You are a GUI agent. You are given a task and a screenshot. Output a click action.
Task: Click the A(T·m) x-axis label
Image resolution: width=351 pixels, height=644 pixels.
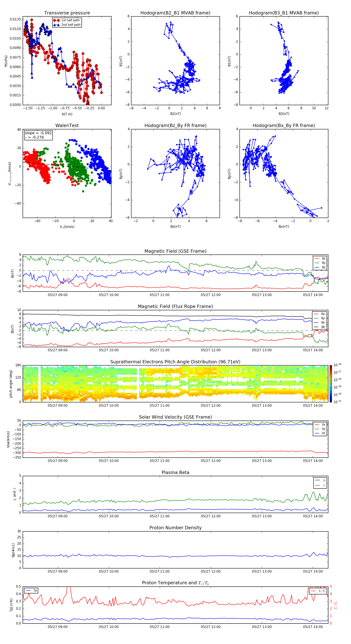(67, 114)
